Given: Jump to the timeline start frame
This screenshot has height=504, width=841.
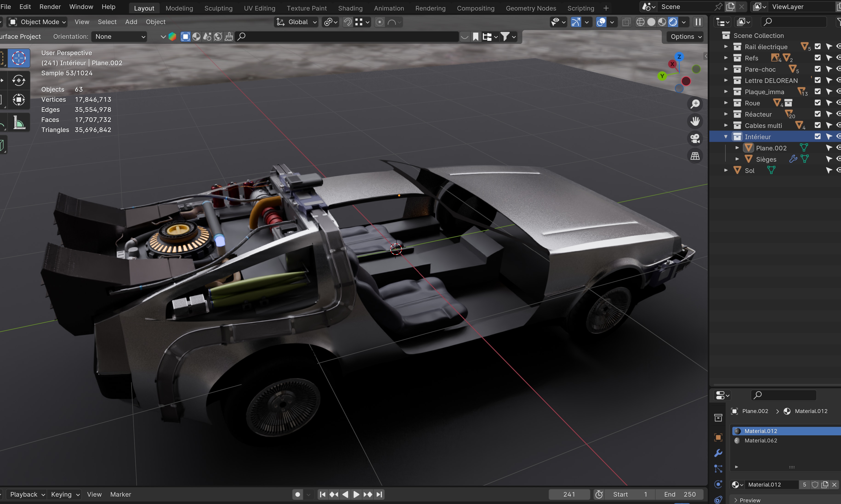Looking at the screenshot, I should (x=322, y=495).
